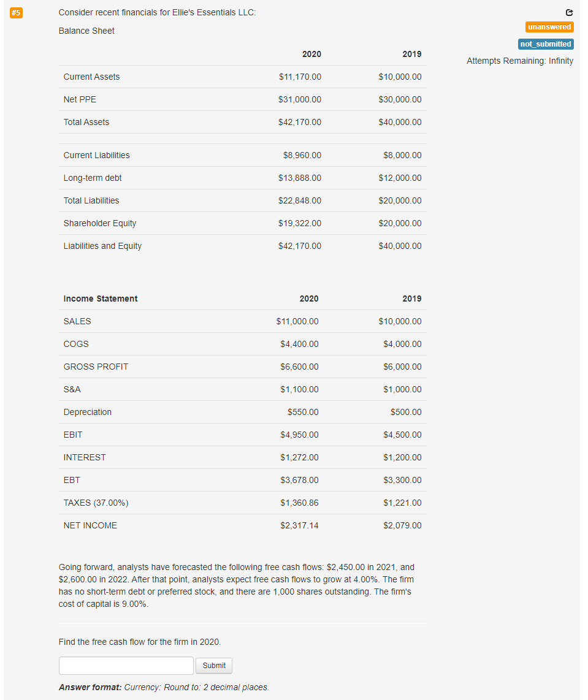Select the EBIT value $4,950.00
This screenshot has width=588, height=700.
coord(300,435)
